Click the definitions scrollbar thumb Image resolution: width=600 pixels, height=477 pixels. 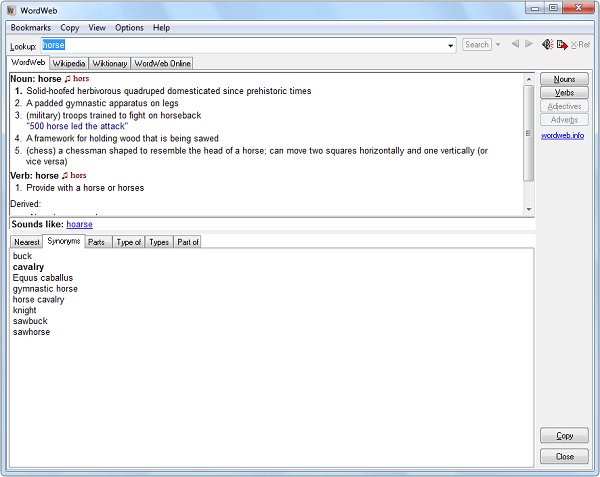(x=529, y=133)
